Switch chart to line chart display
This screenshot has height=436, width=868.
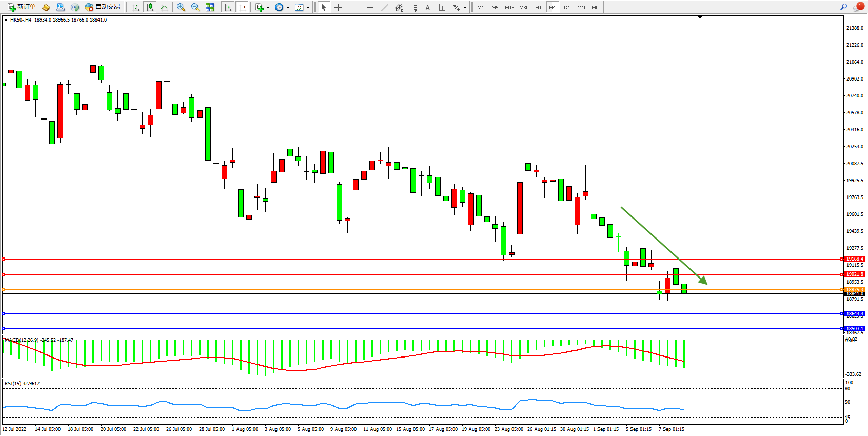click(164, 7)
